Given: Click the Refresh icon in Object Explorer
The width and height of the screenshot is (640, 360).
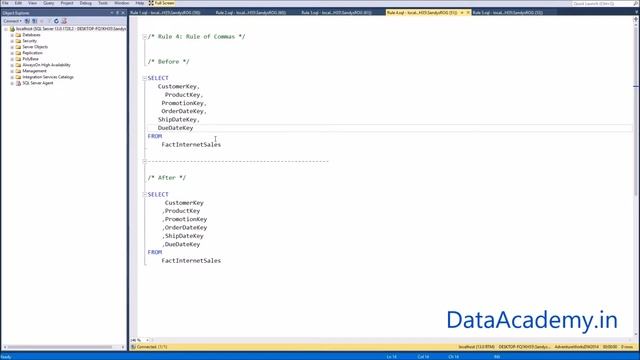Looking at the screenshot, I should (x=56, y=21).
